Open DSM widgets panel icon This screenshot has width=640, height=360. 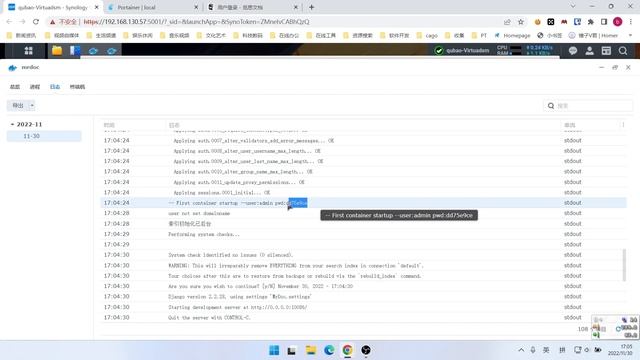pos(606,51)
